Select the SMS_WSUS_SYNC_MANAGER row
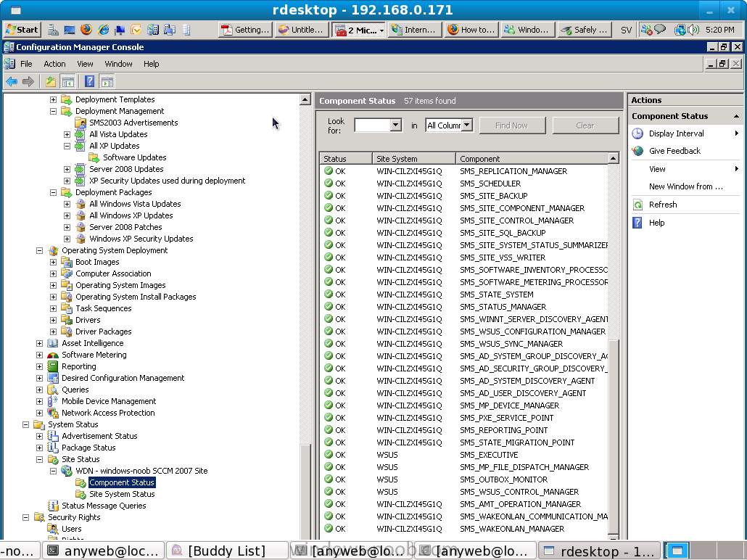Viewport: 747px width, 560px height. pyautogui.click(x=464, y=344)
